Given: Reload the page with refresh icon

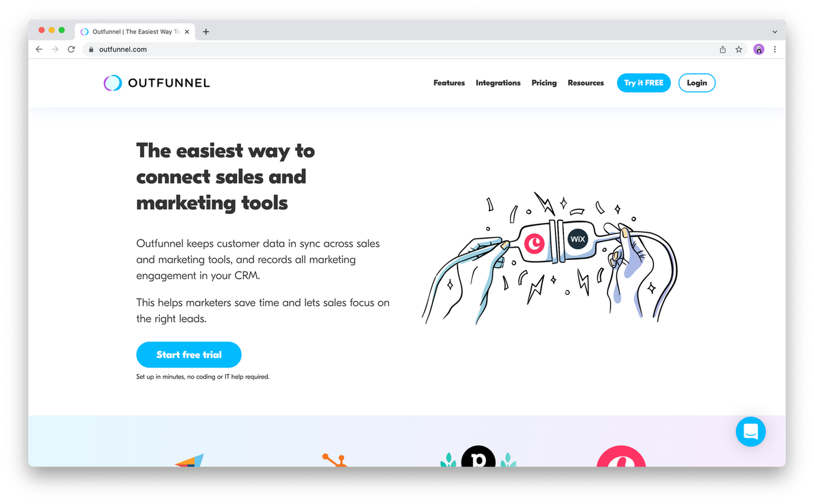Looking at the screenshot, I should 72,49.
